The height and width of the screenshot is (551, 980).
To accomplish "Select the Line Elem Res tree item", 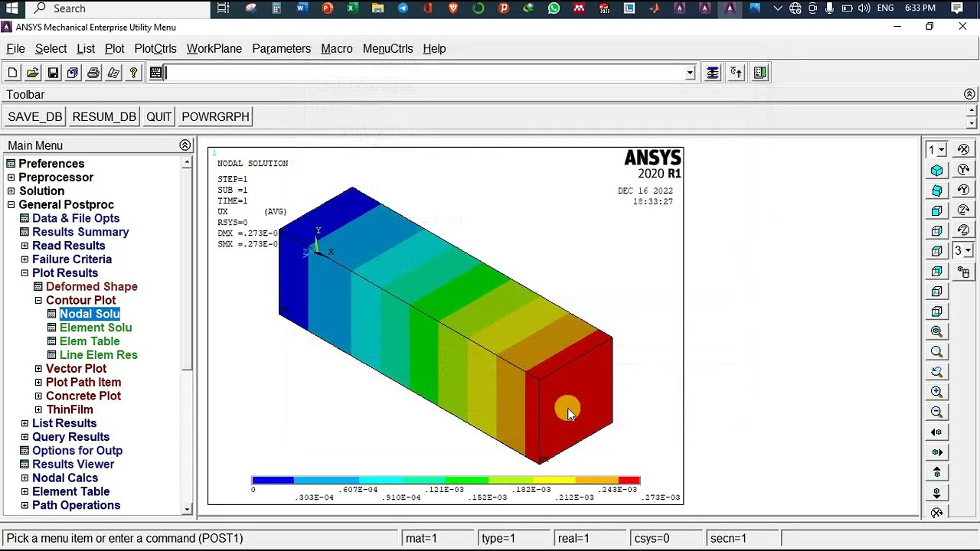I will [99, 355].
